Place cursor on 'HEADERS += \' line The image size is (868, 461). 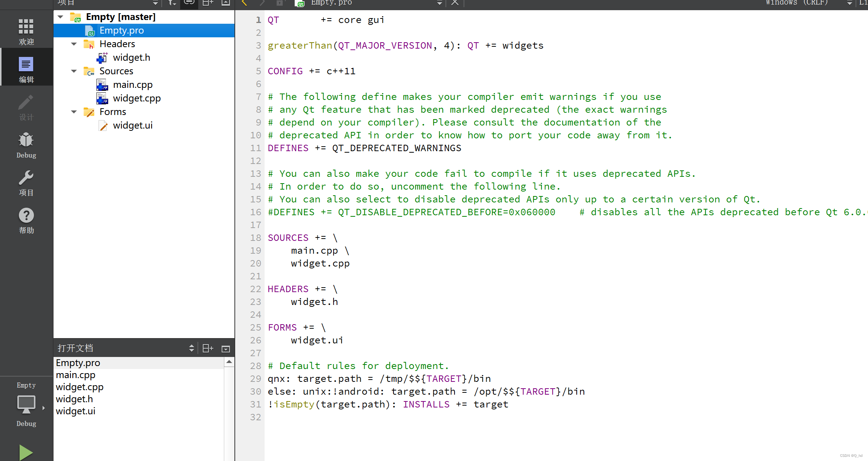[x=303, y=289]
